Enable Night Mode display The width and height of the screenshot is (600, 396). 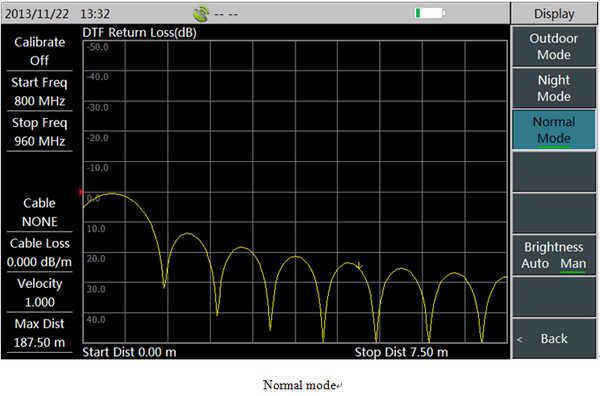click(x=554, y=88)
